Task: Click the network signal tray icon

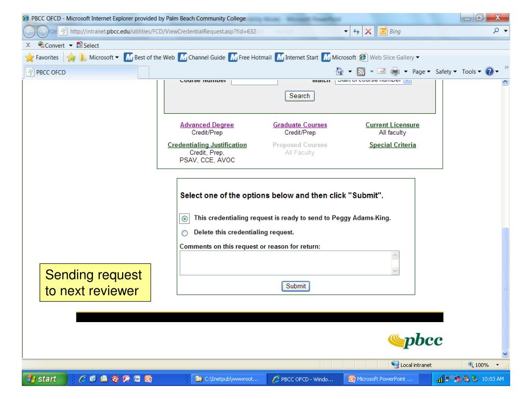Action: coord(440,379)
